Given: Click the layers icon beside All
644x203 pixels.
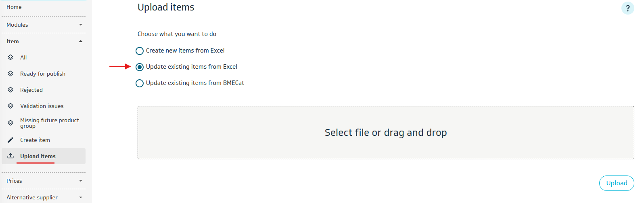Looking at the screenshot, I should (10, 57).
